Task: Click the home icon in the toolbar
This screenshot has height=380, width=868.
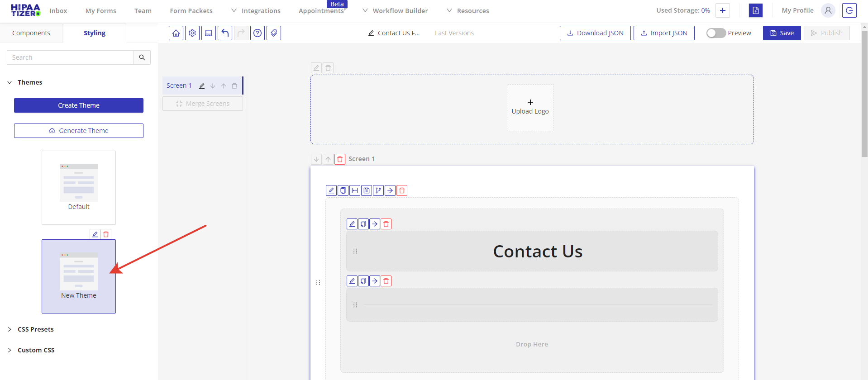Action: [176, 33]
